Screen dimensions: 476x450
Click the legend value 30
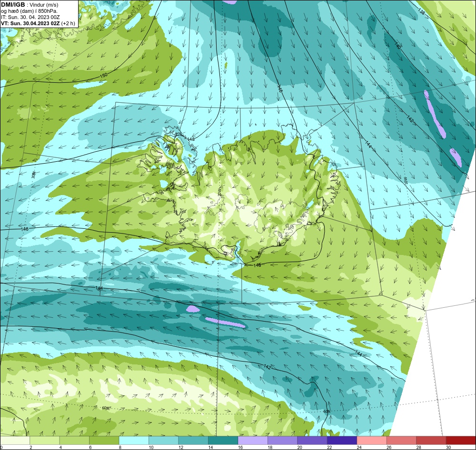point(448,447)
